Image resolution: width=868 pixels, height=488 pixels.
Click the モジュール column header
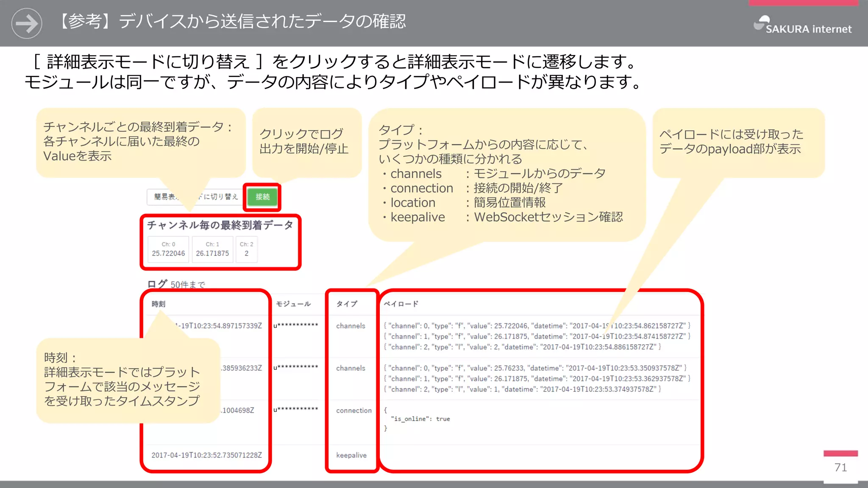pos(293,304)
